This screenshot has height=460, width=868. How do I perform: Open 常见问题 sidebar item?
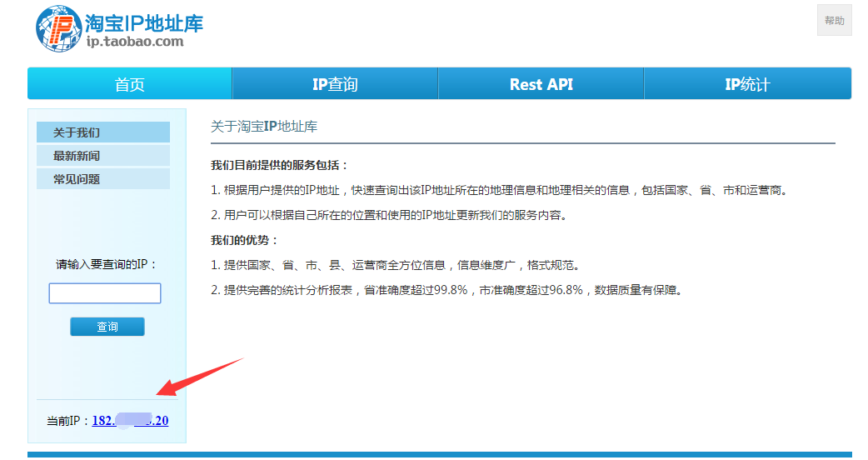point(103,179)
